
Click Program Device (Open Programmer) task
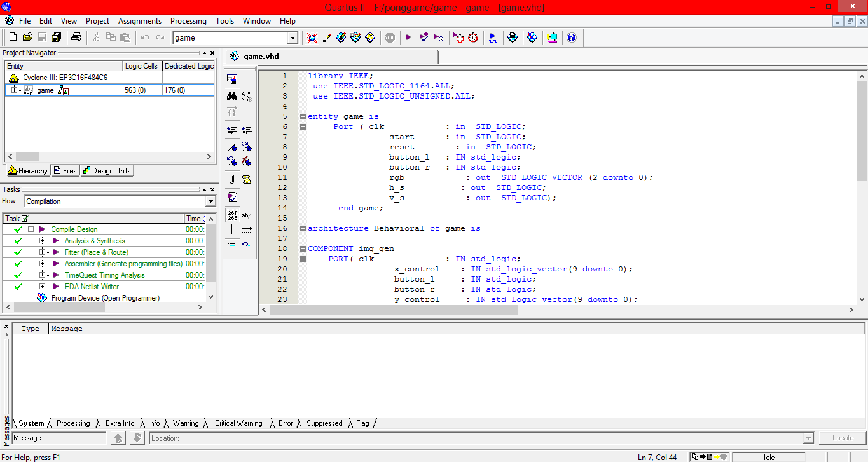(105, 298)
